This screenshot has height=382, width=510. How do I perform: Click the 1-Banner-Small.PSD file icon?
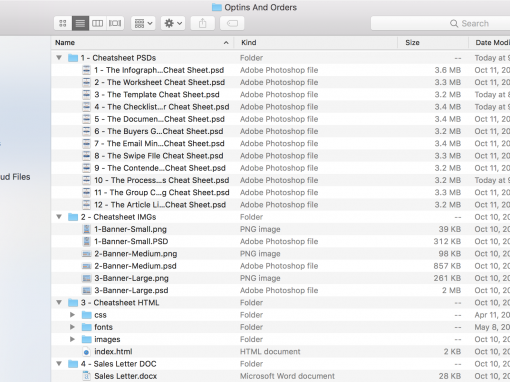(x=86, y=241)
